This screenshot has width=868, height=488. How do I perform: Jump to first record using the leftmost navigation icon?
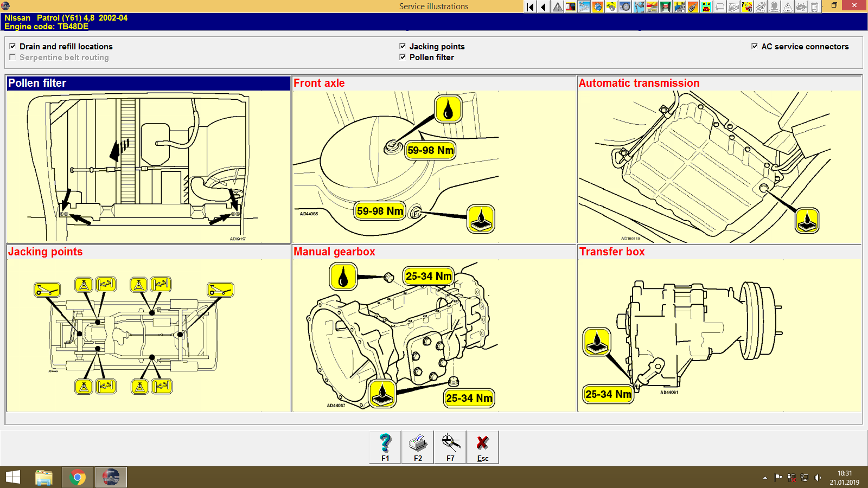click(x=529, y=7)
